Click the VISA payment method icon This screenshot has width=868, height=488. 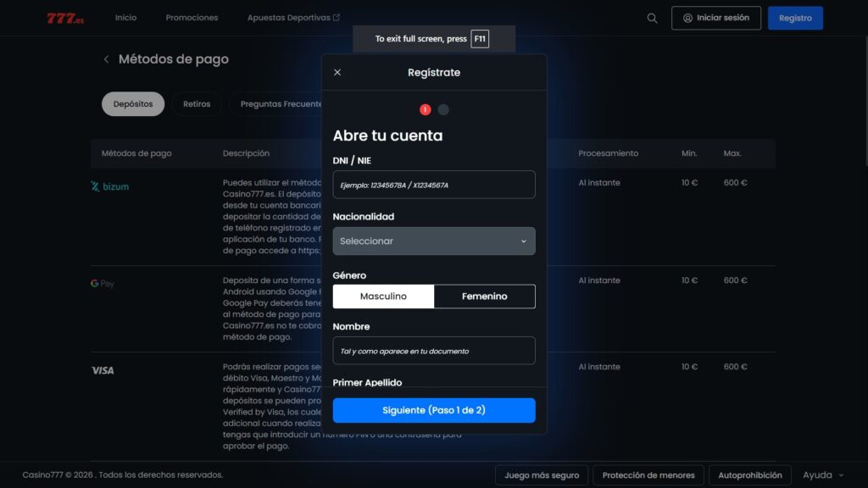coord(103,370)
